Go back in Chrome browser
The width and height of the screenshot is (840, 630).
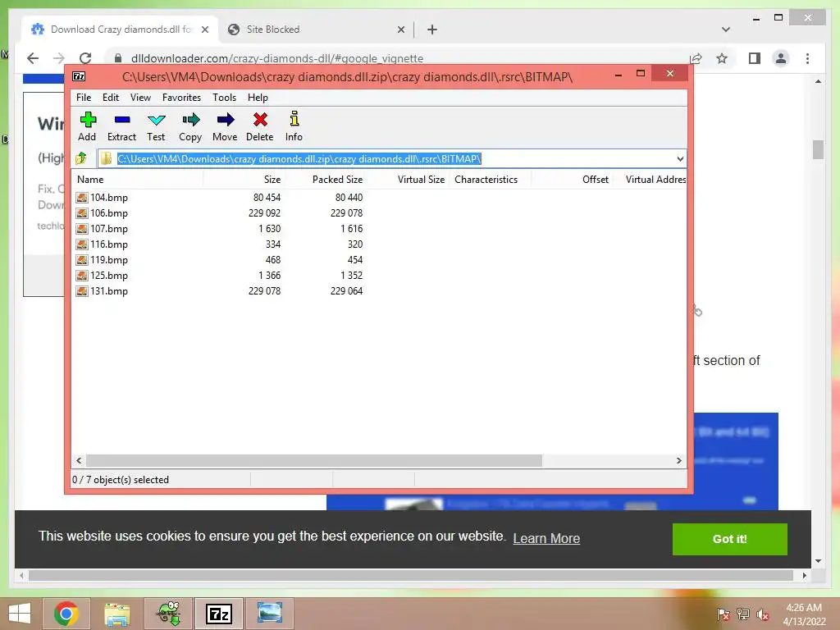click(x=33, y=58)
